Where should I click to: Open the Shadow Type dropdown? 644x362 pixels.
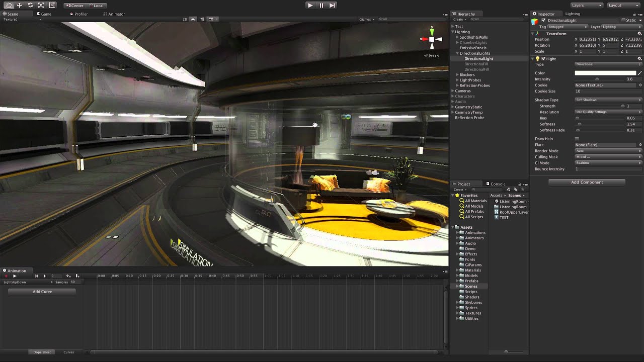point(608,100)
